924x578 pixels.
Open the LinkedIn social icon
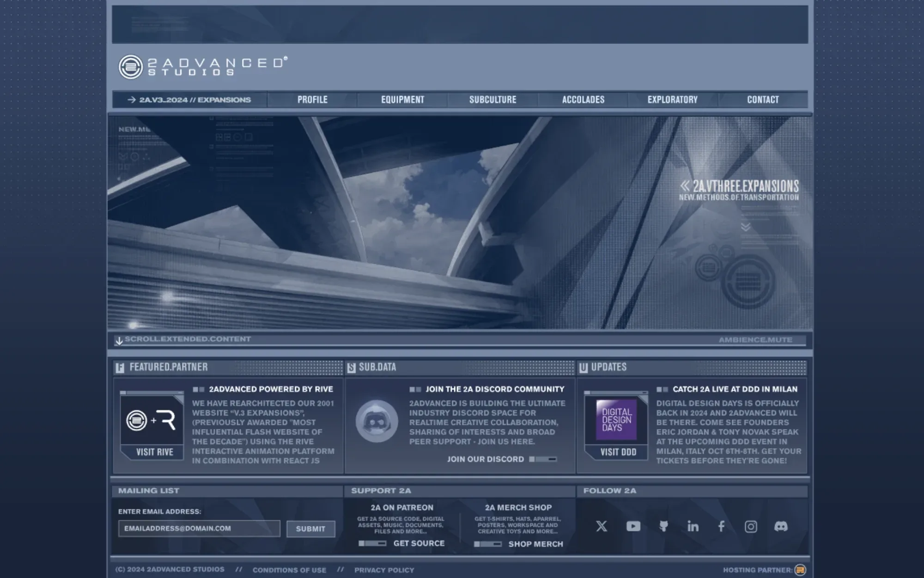pyautogui.click(x=693, y=526)
